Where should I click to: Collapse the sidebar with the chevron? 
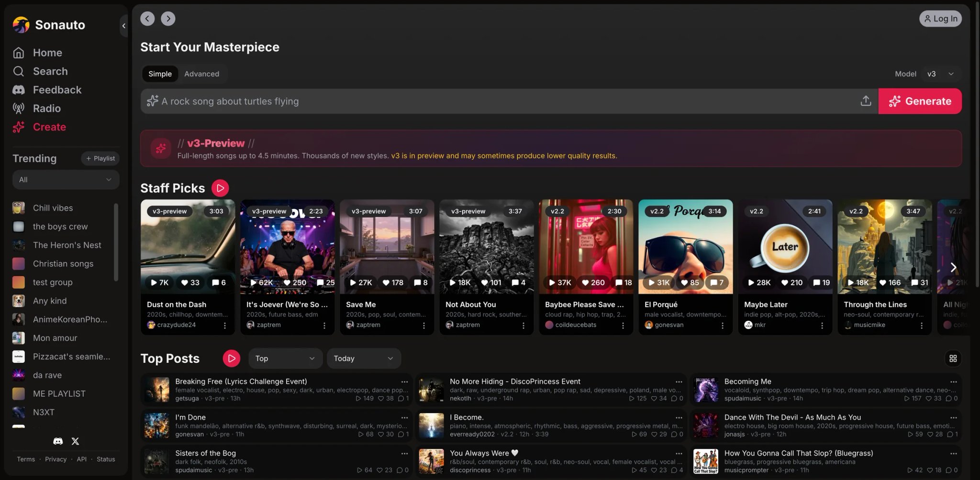coord(124,26)
